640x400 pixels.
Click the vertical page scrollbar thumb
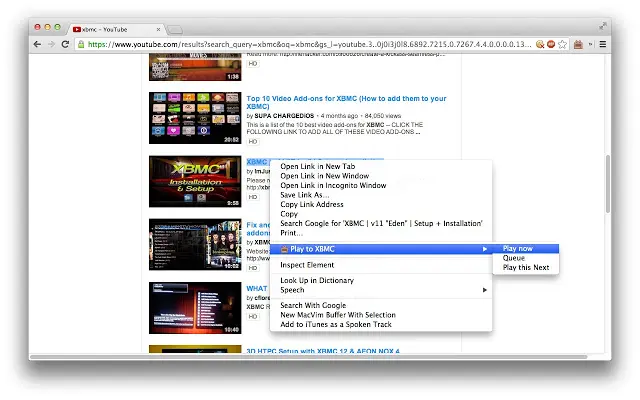point(607,184)
